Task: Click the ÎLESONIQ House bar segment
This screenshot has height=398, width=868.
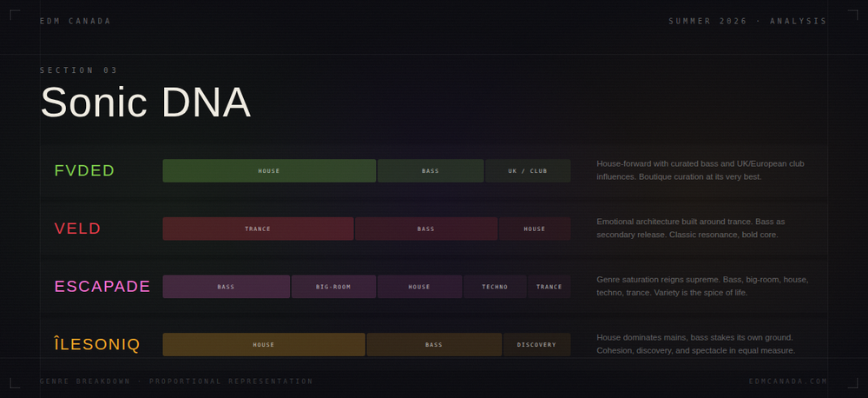Action: 264,345
